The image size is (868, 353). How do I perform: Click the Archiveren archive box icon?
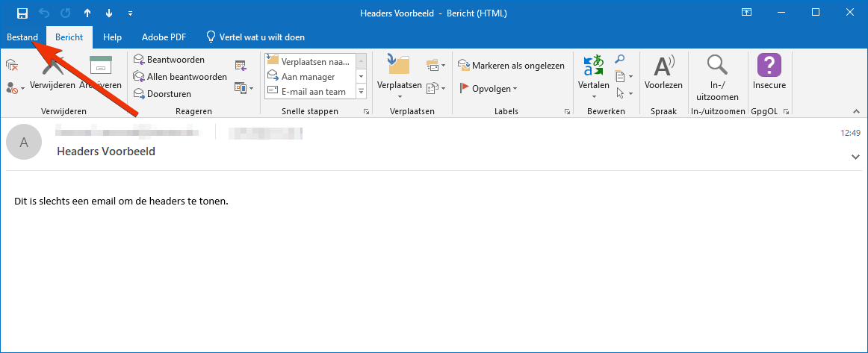tap(100, 66)
